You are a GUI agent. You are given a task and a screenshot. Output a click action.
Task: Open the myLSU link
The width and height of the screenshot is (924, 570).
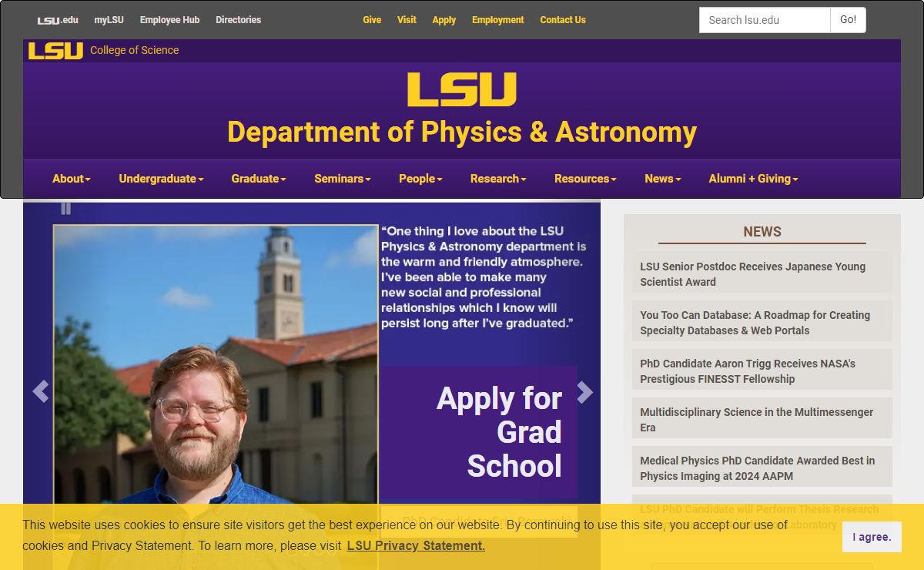[x=109, y=20]
